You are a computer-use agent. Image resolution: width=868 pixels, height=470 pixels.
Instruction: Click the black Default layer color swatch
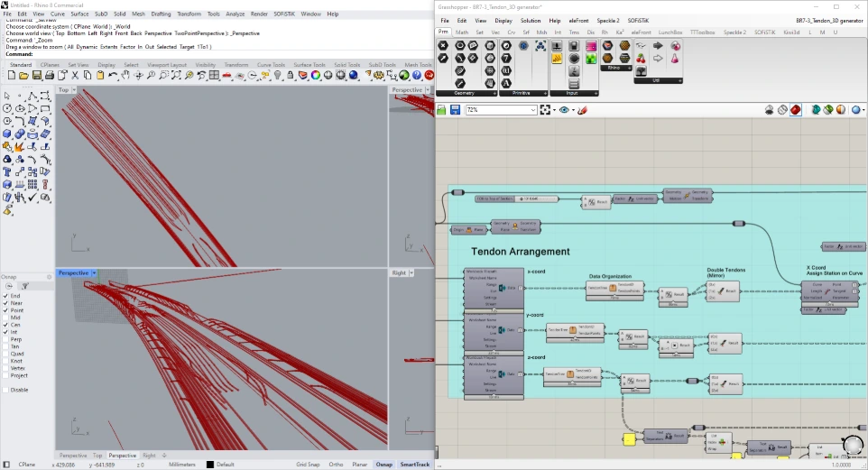(x=210, y=465)
